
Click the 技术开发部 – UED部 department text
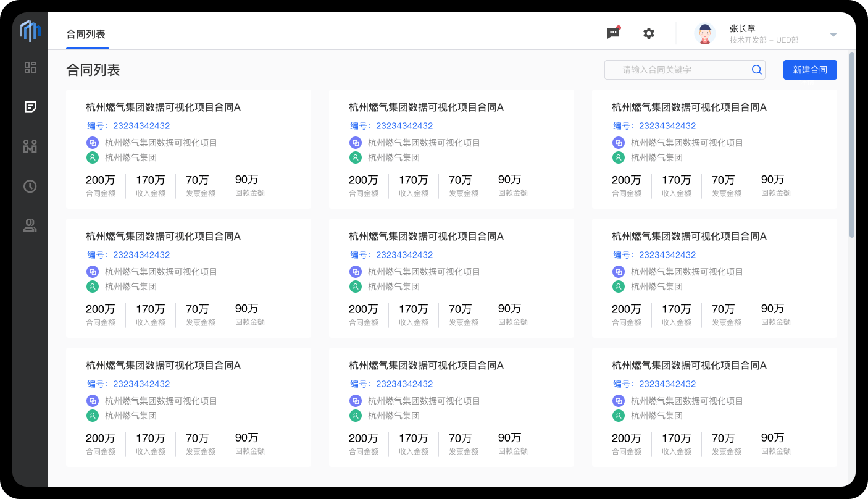pos(764,40)
